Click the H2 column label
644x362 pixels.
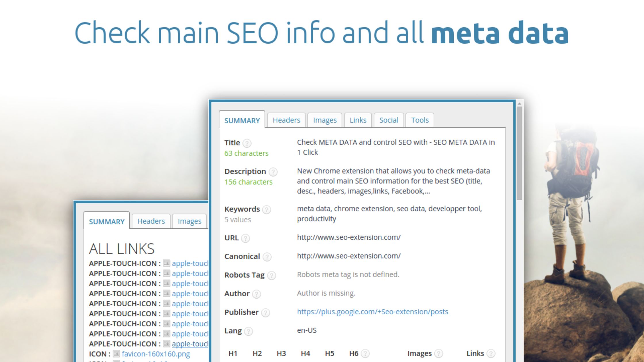click(257, 353)
